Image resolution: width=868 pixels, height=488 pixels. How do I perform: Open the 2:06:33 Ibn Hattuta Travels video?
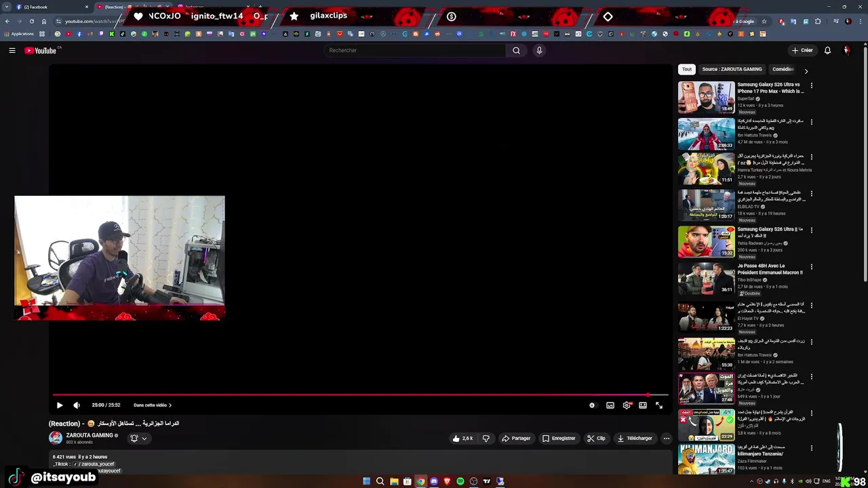pos(706,134)
